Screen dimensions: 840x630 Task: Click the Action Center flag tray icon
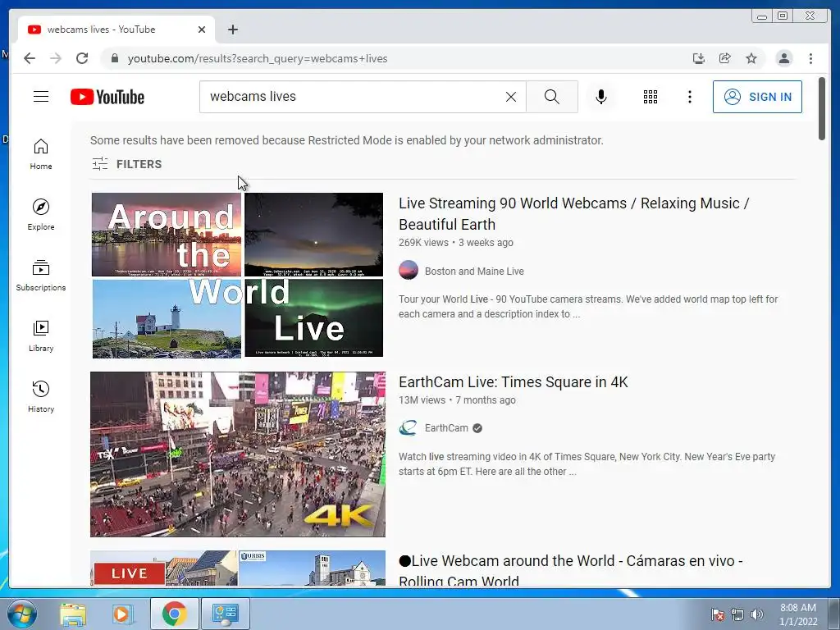(x=717, y=614)
